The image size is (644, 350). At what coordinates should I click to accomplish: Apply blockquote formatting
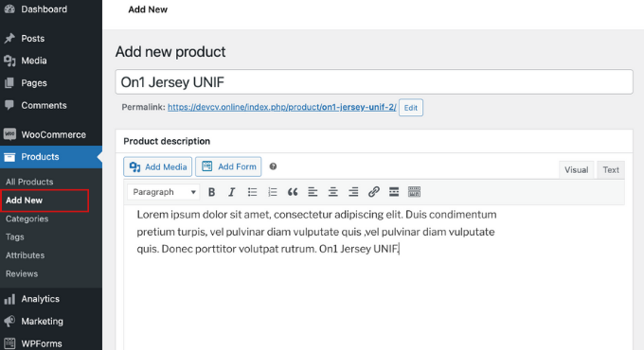click(293, 192)
